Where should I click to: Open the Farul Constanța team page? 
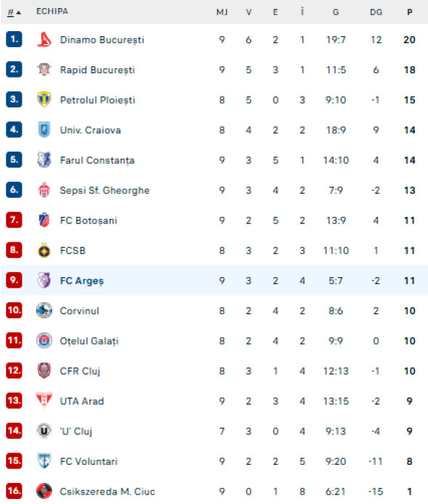(x=97, y=160)
